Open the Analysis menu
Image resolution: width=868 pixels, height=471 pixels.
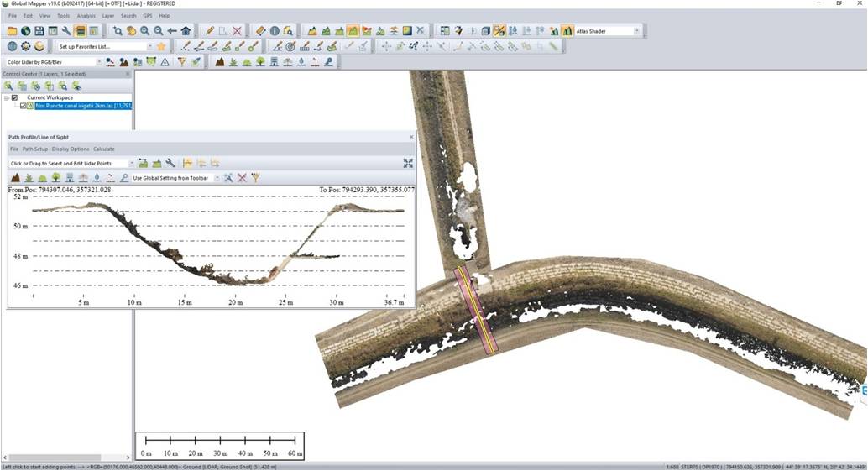pos(86,16)
